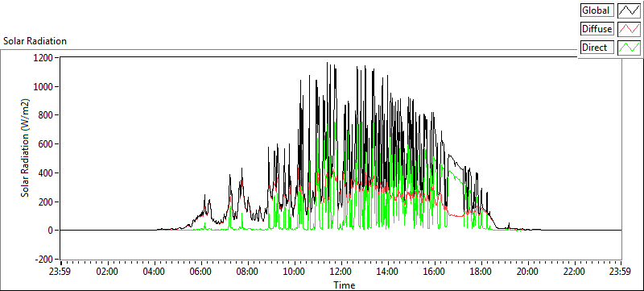Viewport: 644px width, 291px height.
Task: Click the 12:00 time axis label
Action: pos(341,272)
